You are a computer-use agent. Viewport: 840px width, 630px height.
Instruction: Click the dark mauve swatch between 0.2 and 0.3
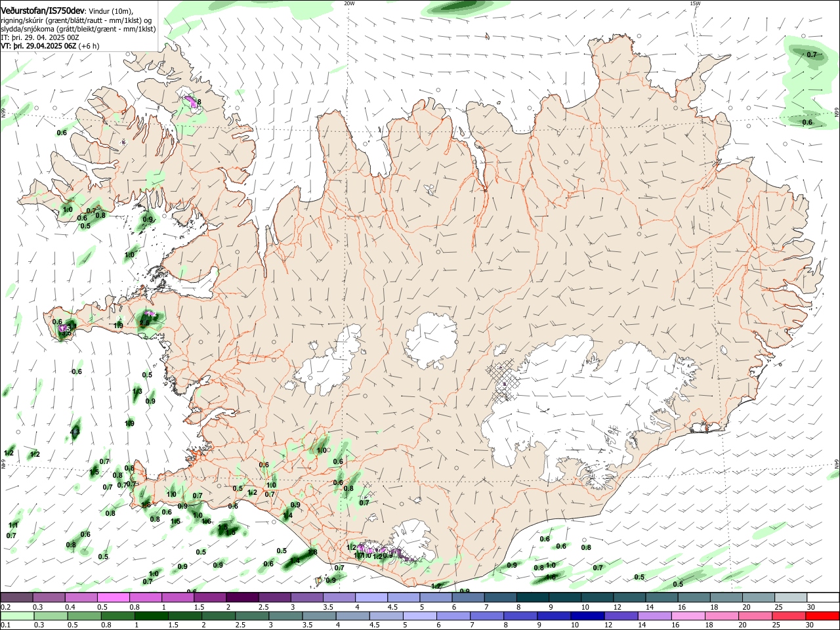[x=16, y=598]
